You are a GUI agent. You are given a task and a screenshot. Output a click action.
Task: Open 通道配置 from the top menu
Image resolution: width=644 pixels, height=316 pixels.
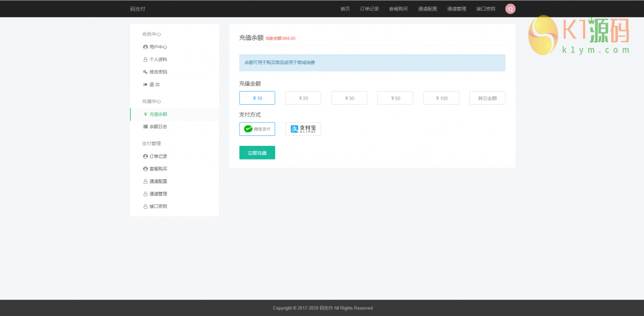coord(427,9)
